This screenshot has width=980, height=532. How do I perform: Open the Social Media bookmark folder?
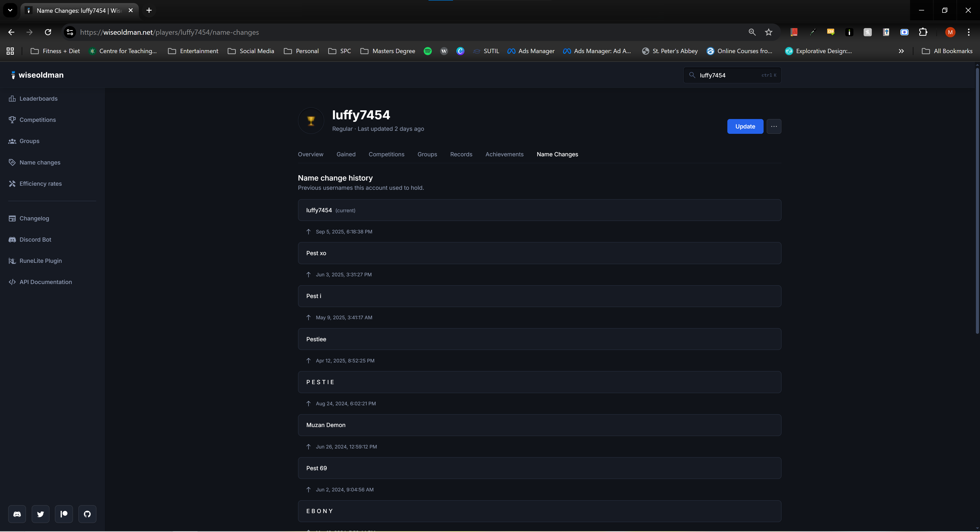click(251, 51)
